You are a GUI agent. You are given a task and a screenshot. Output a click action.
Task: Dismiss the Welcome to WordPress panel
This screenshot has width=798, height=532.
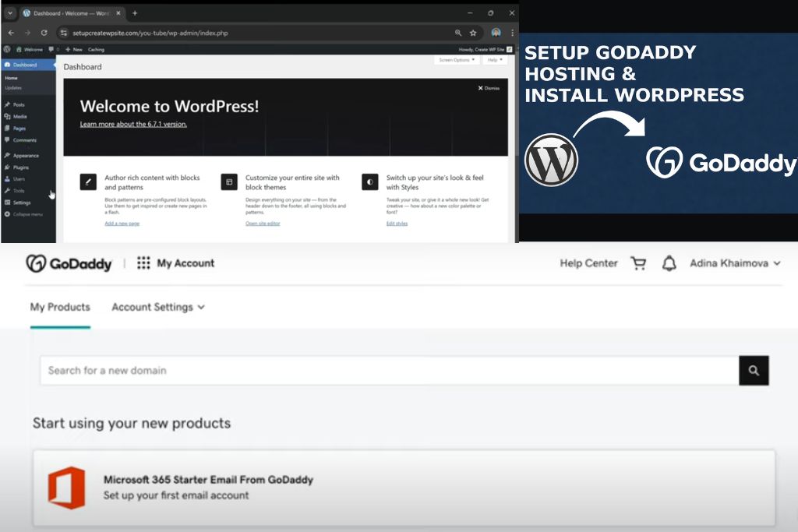pos(489,88)
